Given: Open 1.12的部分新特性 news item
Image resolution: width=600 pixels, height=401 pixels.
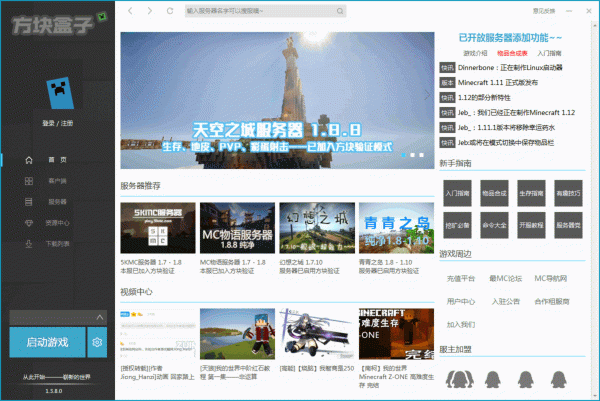Looking at the screenshot, I should tap(484, 98).
